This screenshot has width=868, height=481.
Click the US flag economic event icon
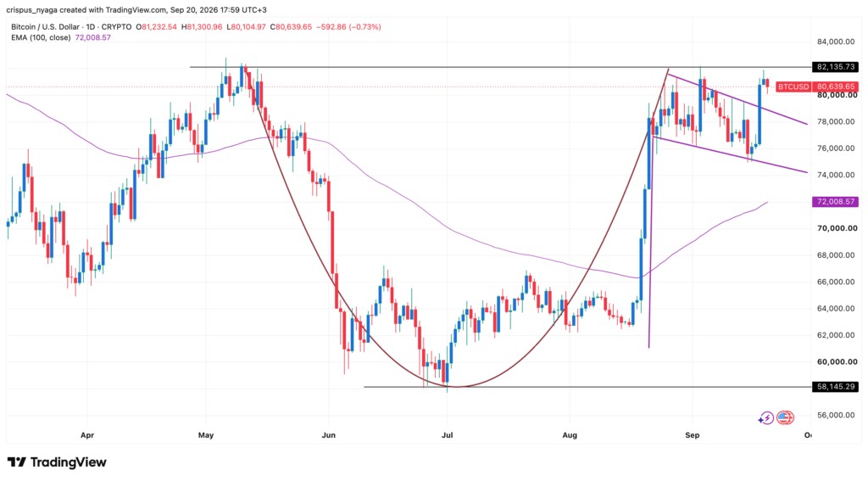(x=785, y=417)
